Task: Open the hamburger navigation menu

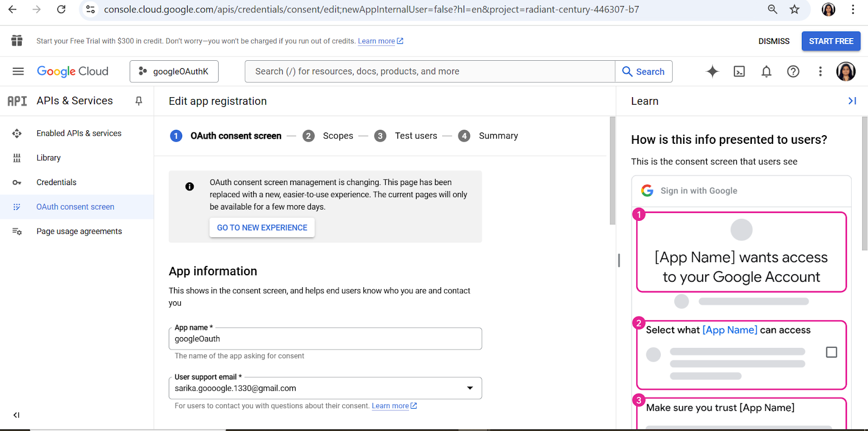Action: point(18,71)
